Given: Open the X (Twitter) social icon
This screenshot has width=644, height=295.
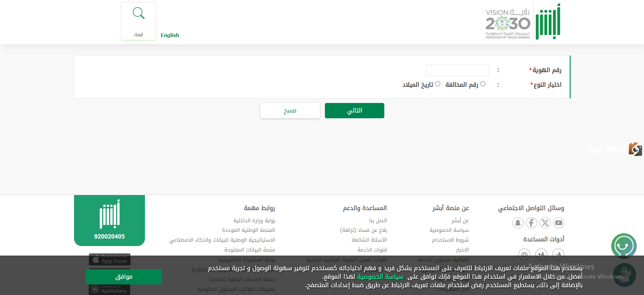Looking at the screenshot, I should coord(545,223).
